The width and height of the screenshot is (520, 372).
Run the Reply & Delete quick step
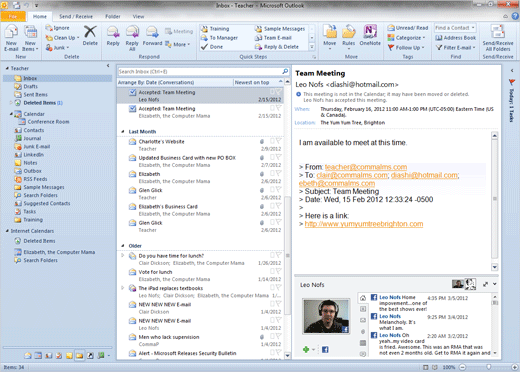pyautogui.click(x=277, y=47)
